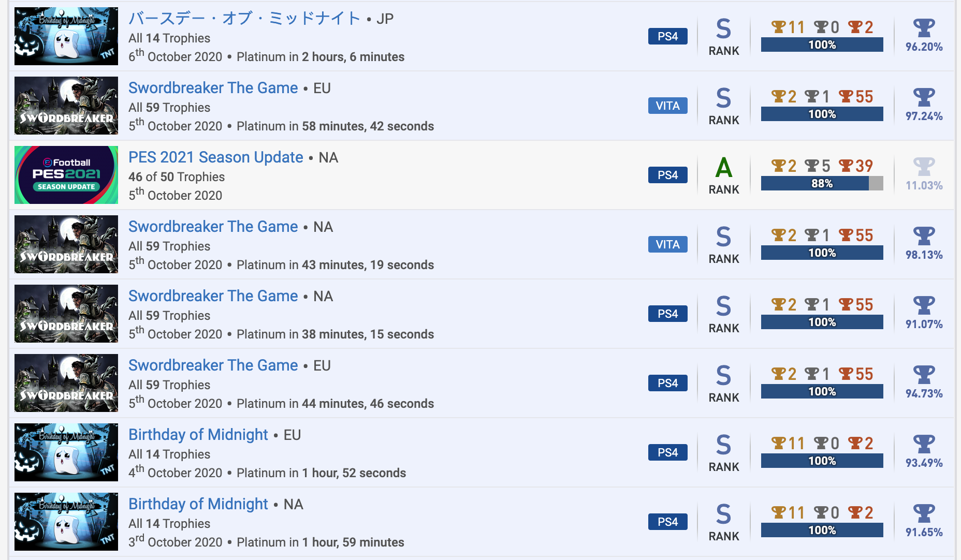Open Birthday of Midnight EU title link

198,435
